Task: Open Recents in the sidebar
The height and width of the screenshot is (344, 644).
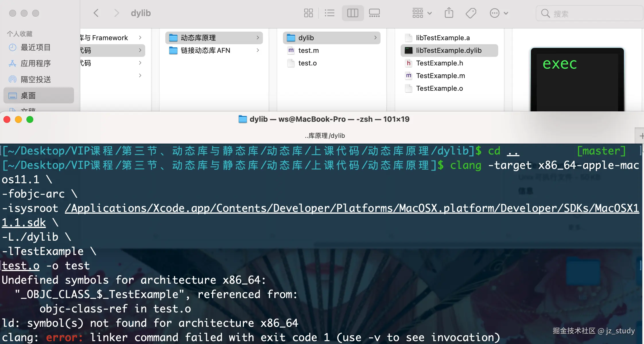Action: [36, 47]
